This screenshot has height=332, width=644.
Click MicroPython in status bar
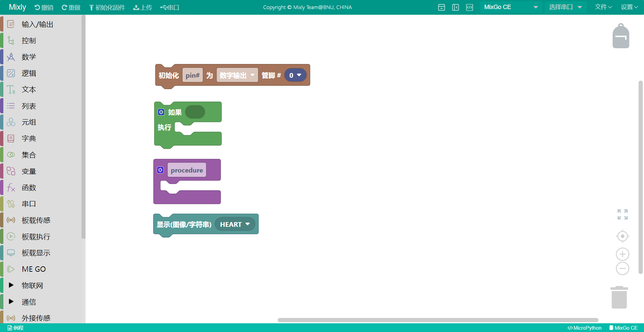[584, 328]
